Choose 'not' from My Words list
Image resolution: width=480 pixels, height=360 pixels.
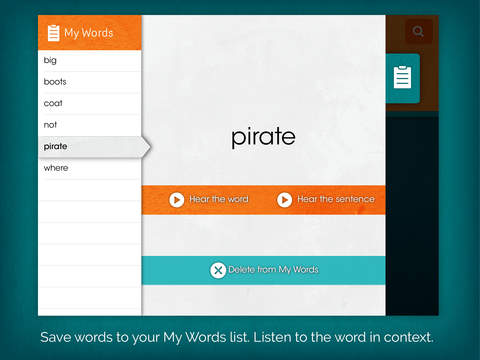90,125
